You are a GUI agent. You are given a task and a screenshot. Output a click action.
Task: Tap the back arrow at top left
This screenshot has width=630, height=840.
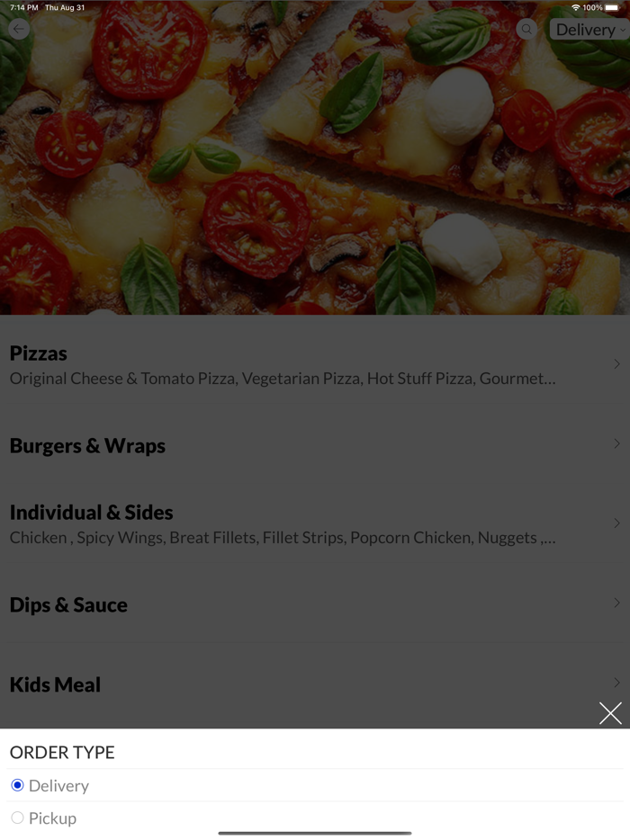point(18,29)
